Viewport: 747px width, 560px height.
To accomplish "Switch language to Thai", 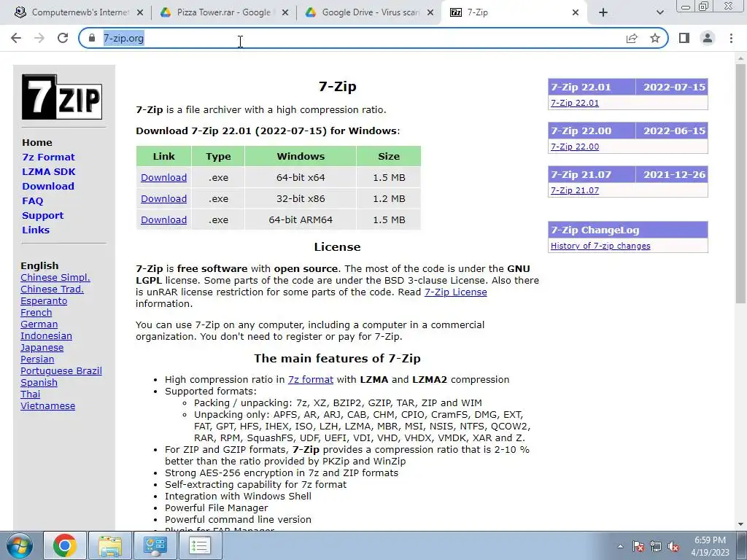I will click(31, 394).
